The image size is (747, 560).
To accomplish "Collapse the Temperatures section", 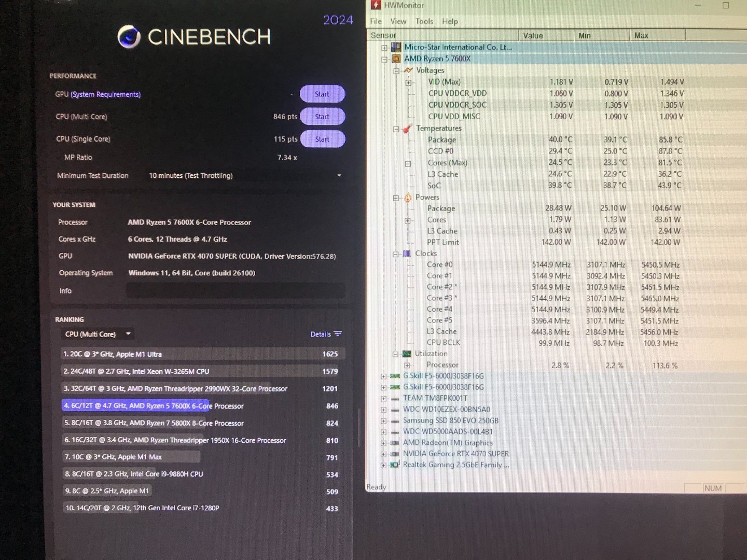I will (x=396, y=129).
